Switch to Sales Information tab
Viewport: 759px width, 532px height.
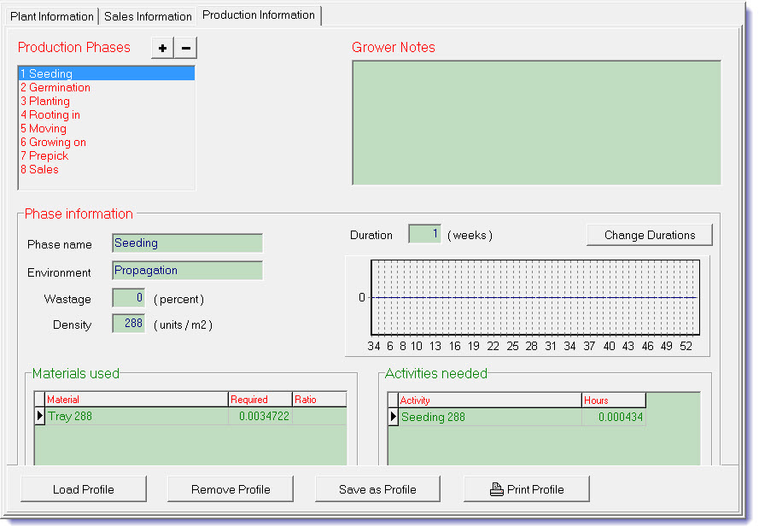tap(148, 16)
